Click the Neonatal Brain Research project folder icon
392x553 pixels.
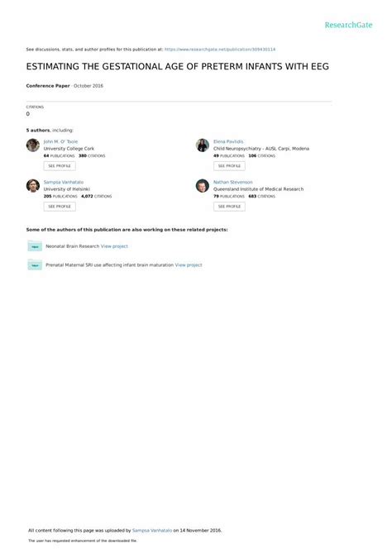click(35, 246)
